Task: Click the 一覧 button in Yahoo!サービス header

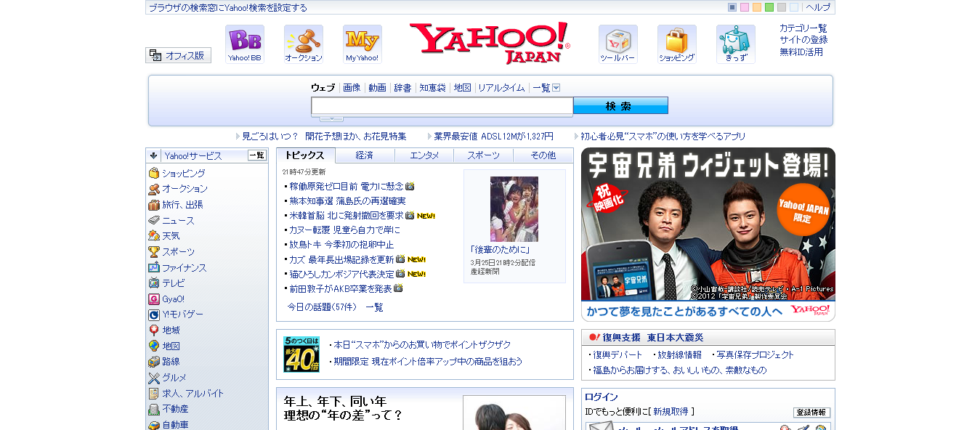Action: [x=257, y=155]
